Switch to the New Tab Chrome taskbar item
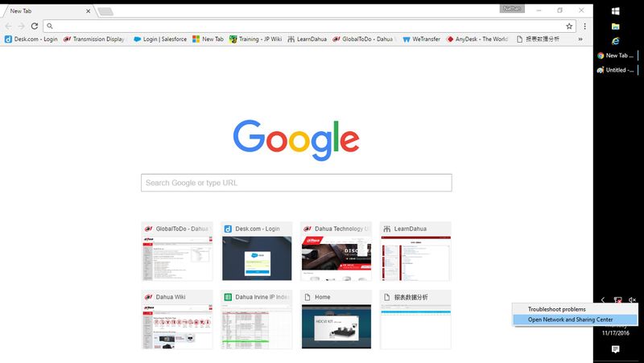 [616, 56]
